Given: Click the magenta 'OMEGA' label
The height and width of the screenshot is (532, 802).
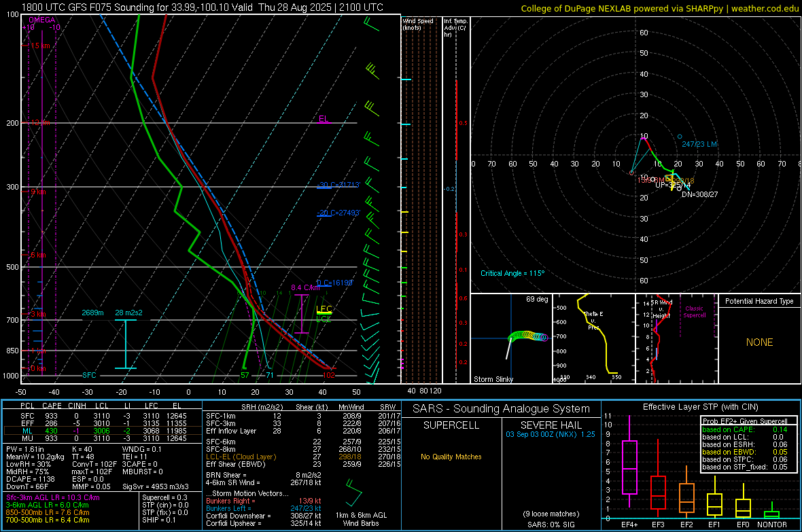Looking at the screenshot, I should click(42, 20).
